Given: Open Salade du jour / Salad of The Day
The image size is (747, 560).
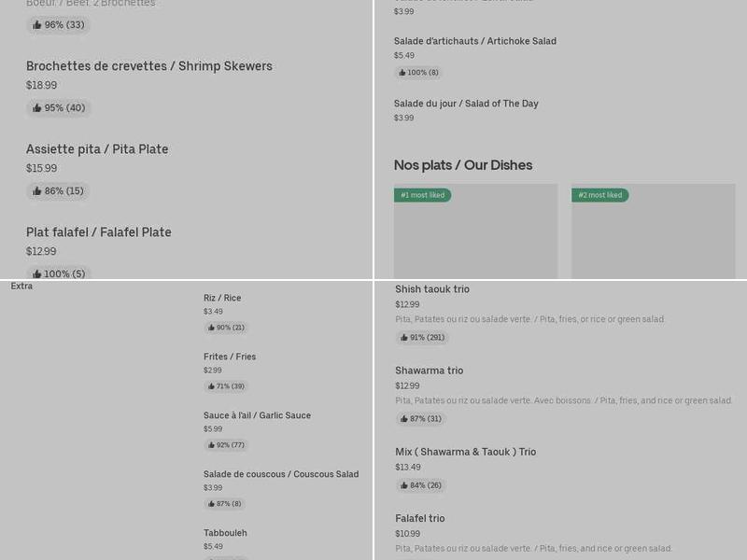Looking at the screenshot, I should (466, 104).
